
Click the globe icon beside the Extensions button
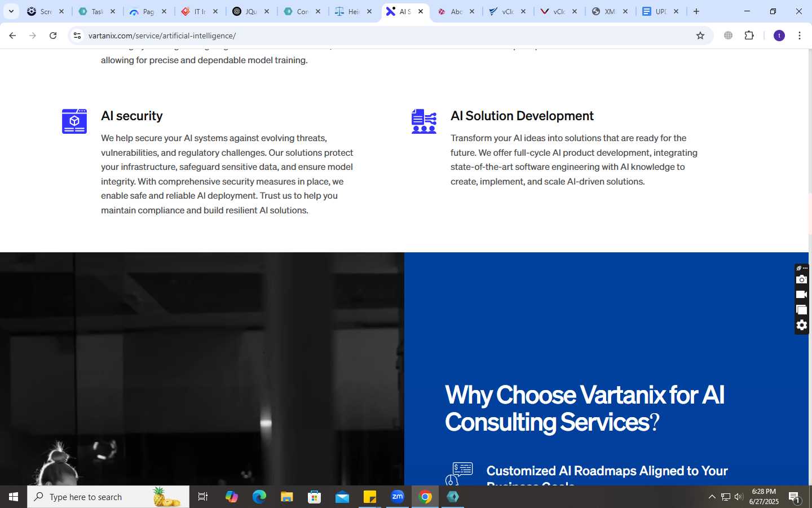pyautogui.click(x=729, y=36)
